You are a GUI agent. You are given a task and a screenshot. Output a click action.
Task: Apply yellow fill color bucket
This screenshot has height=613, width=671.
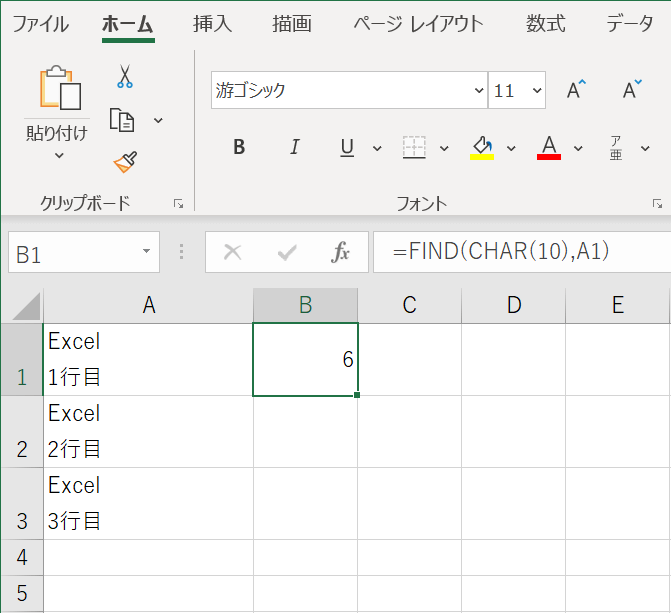point(482,148)
